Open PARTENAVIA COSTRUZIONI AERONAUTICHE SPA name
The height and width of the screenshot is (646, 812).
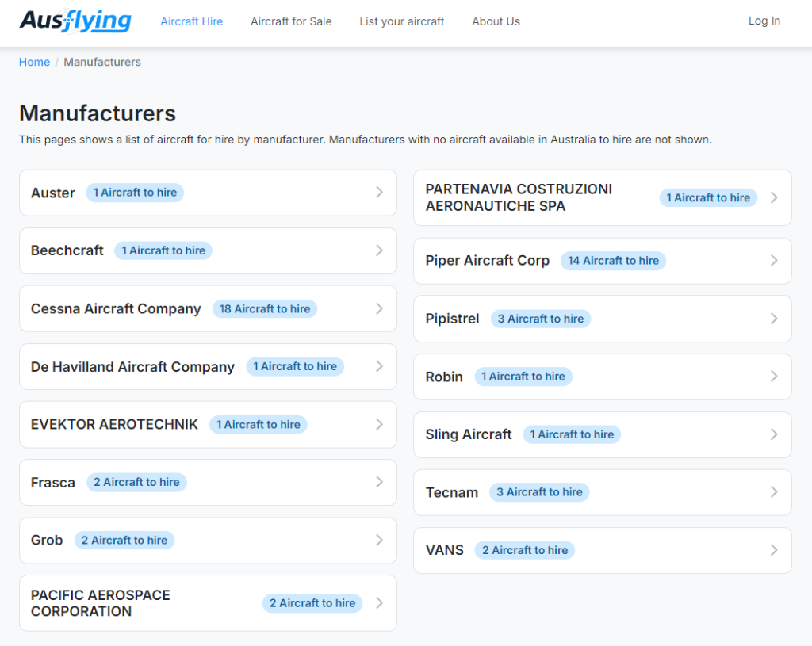(x=519, y=197)
